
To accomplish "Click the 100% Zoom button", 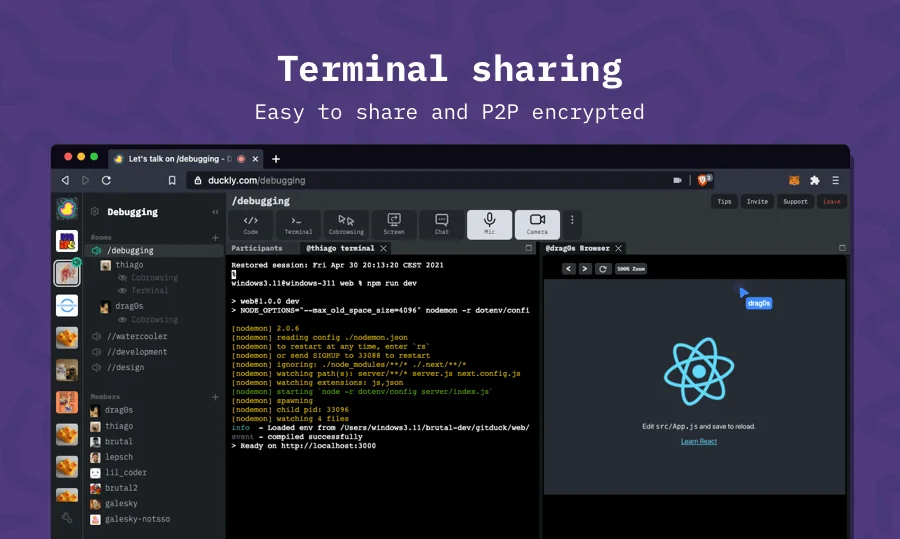I will pos(631,269).
